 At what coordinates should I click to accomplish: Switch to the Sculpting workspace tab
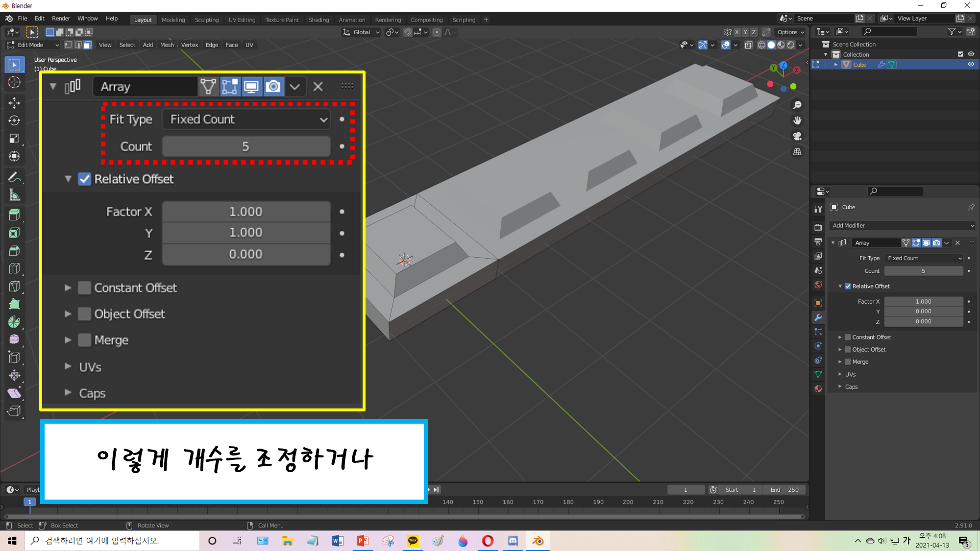click(206, 20)
